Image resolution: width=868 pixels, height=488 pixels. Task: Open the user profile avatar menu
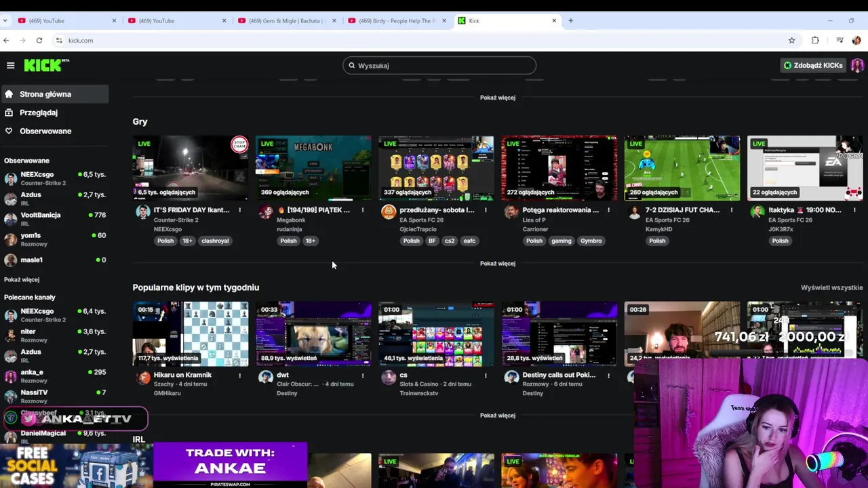pos(857,65)
